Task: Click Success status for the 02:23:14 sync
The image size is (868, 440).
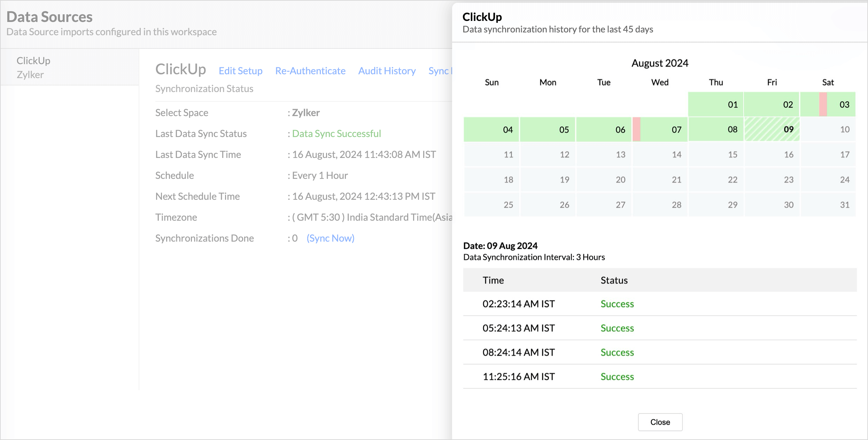Action: point(617,304)
